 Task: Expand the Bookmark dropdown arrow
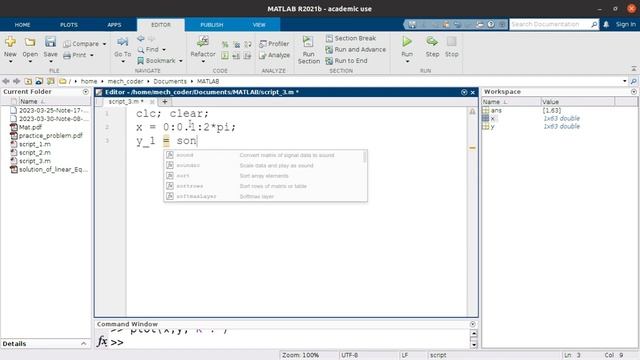click(x=180, y=61)
